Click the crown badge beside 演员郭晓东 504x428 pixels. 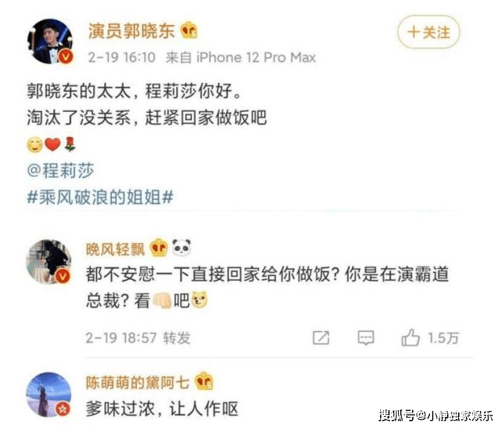(x=189, y=30)
